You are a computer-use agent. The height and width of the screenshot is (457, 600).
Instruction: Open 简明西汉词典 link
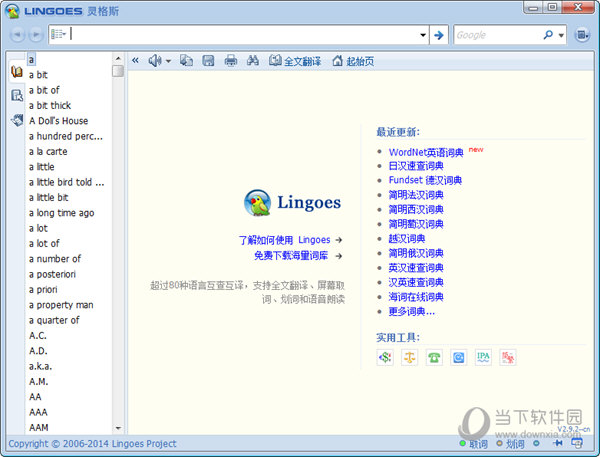(416, 209)
